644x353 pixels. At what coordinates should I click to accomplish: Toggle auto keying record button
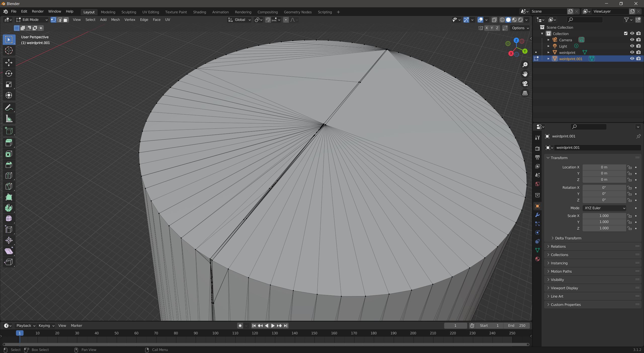tap(240, 326)
